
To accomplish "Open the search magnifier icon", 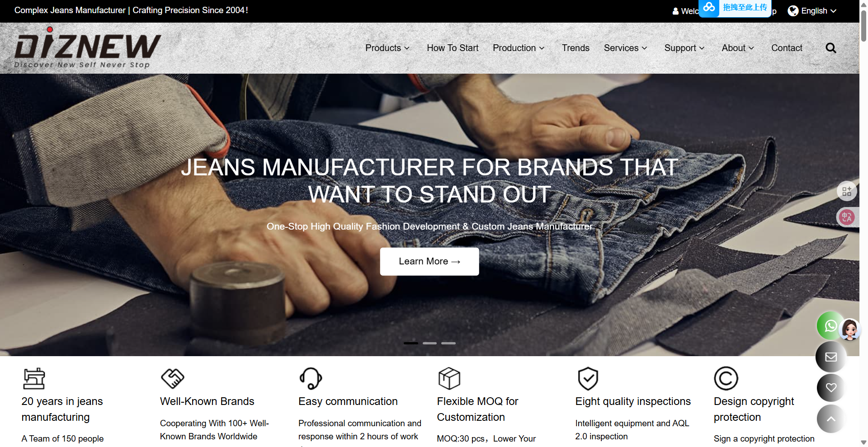I will [830, 48].
